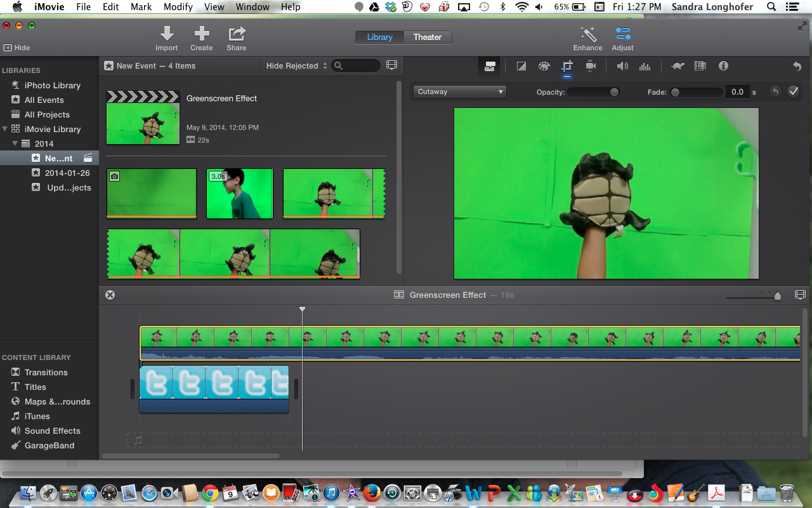Image resolution: width=812 pixels, height=508 pixels.
Task: Select the boy in green shirt clip
Action: 240,193
